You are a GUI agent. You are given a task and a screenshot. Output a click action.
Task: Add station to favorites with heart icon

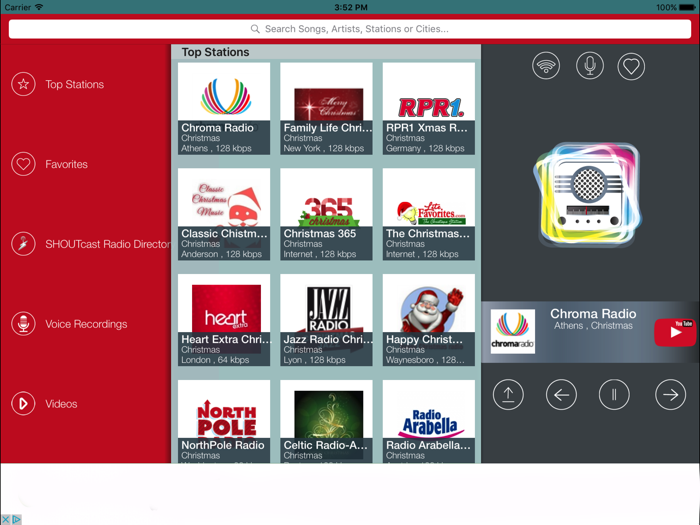click(x=631, y=66)
